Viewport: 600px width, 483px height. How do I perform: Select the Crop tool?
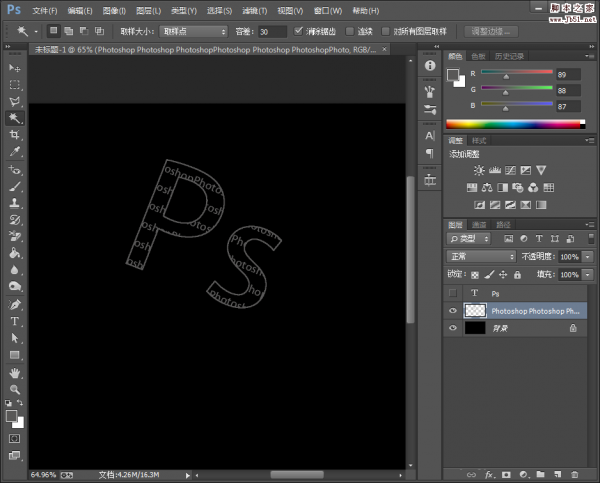(15, 135)
